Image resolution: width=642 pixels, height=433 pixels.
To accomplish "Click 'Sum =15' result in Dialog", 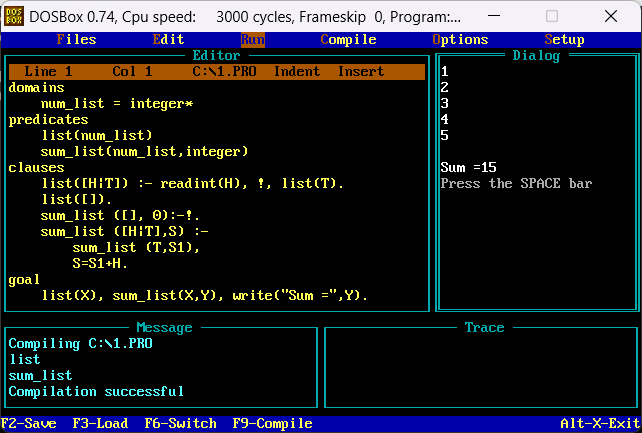I will coord(468,168).
